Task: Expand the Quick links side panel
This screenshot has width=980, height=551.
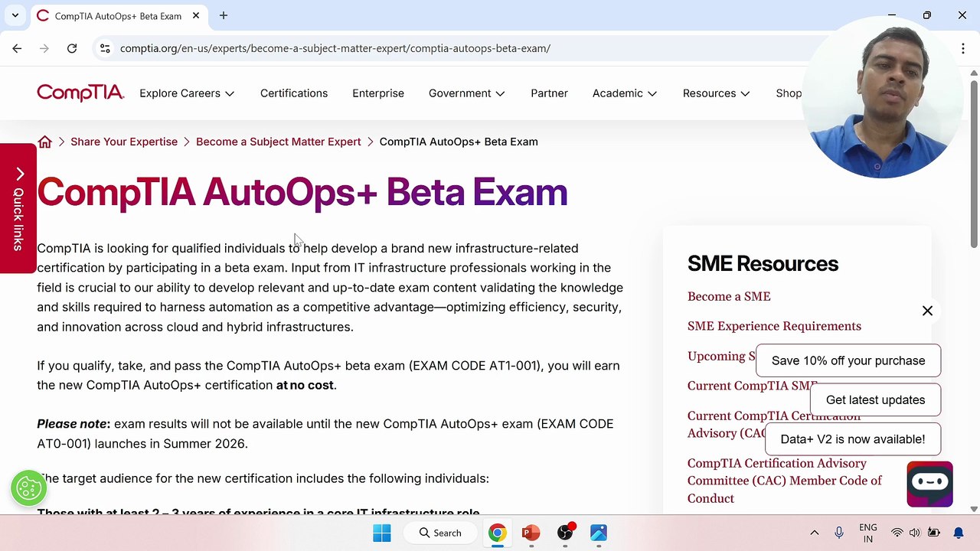Action: [x=18, y=208]
